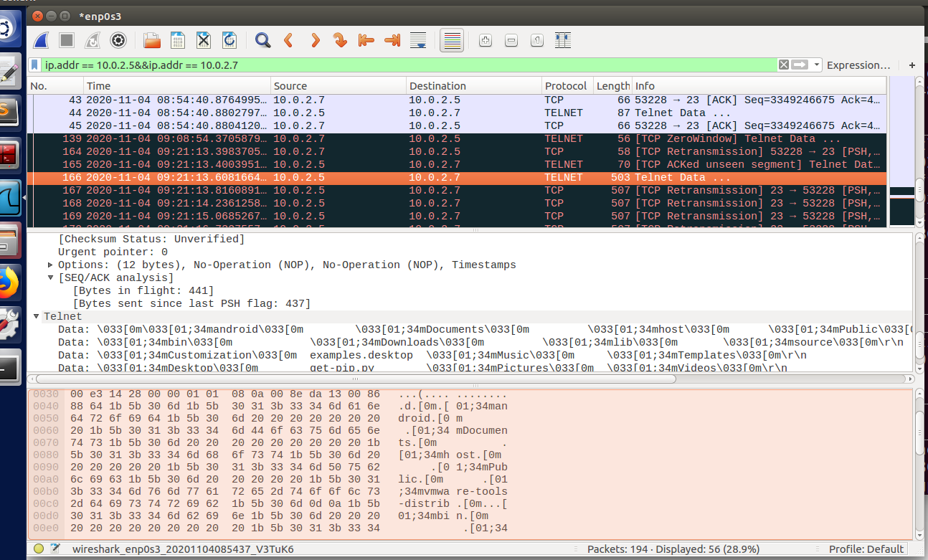Select packet 164 retransmission row

pos(457,151)
